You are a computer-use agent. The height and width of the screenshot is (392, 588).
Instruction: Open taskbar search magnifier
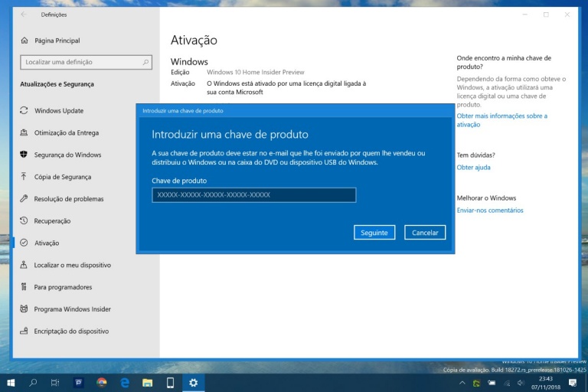pyautogui.click(x=33, y=383)
